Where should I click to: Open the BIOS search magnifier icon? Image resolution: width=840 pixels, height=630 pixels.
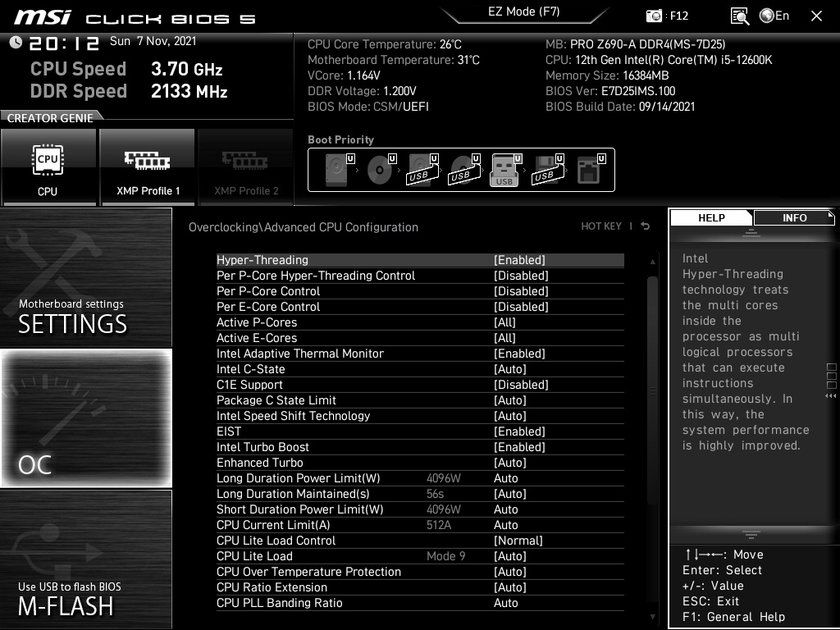[740, 16]
